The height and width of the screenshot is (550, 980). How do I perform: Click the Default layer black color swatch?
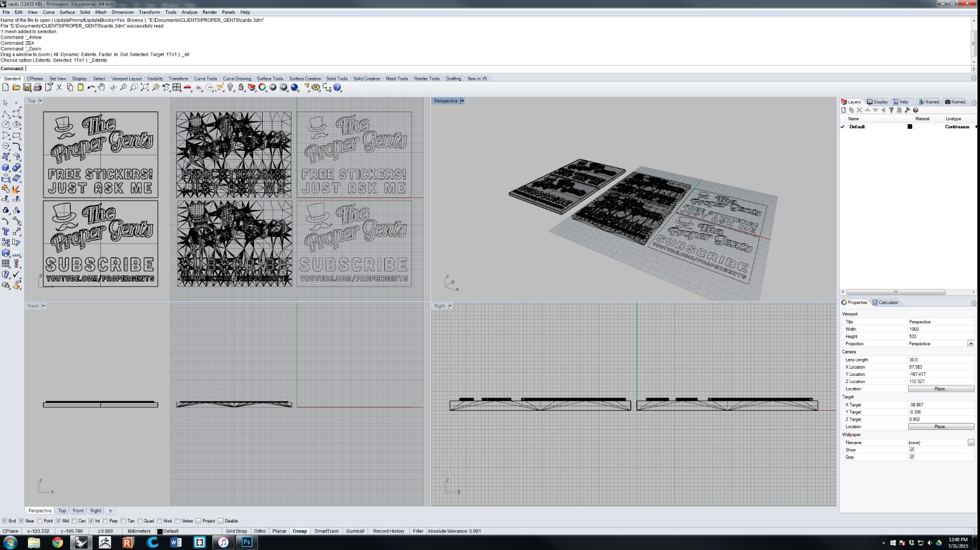[x=910, y=127]
